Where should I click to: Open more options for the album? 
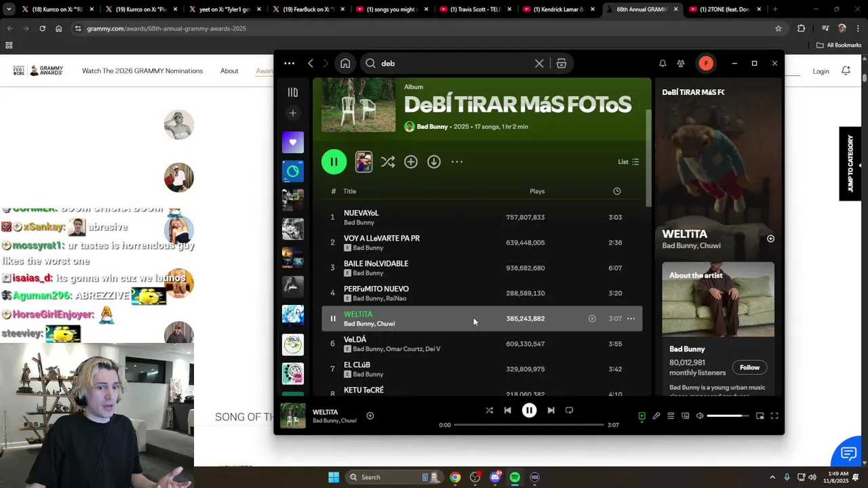pyautogui.click(x=457, y=161)
